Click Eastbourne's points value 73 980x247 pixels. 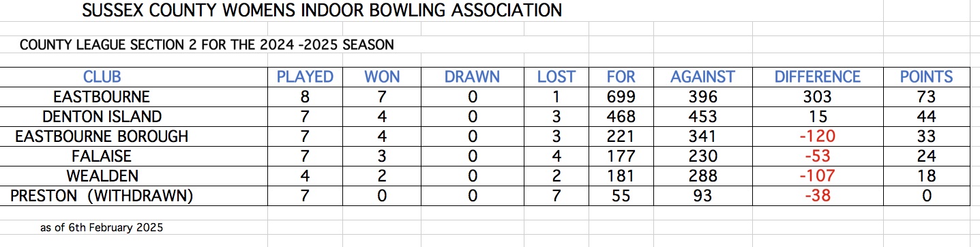click(x=926, y=96)
